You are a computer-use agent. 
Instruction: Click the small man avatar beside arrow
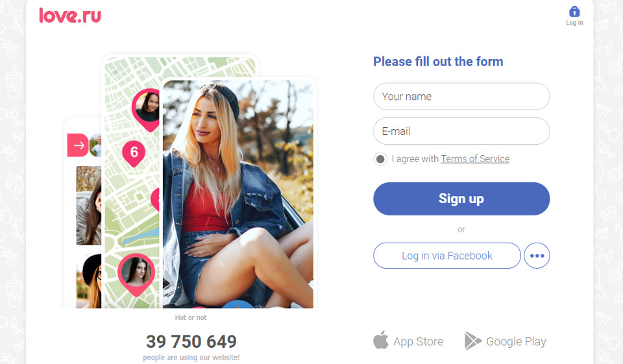pyautogui.click(x=96, y=145)
